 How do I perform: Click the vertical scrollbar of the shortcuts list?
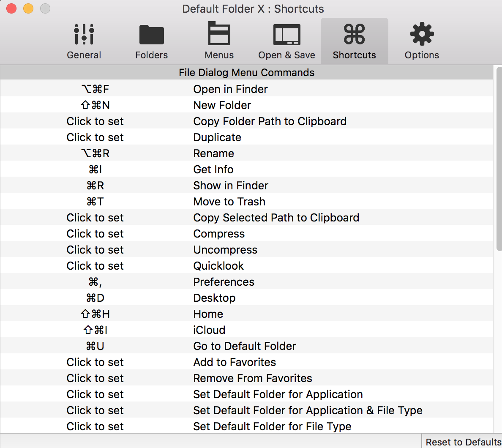499,158
